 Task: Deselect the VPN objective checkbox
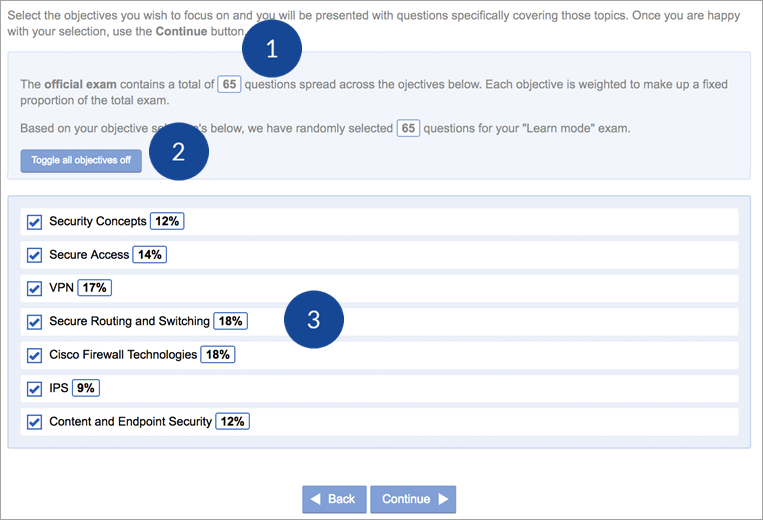[34, 288]
